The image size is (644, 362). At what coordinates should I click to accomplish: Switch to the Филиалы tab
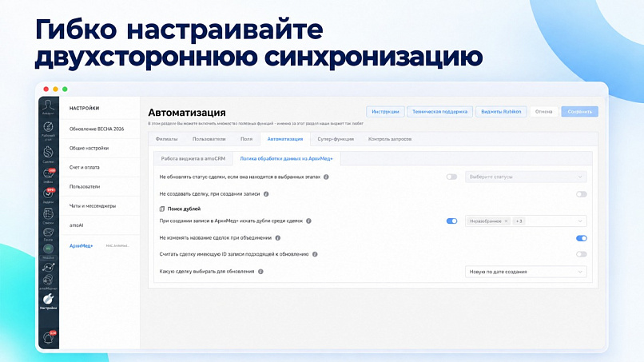pos(166,139)
